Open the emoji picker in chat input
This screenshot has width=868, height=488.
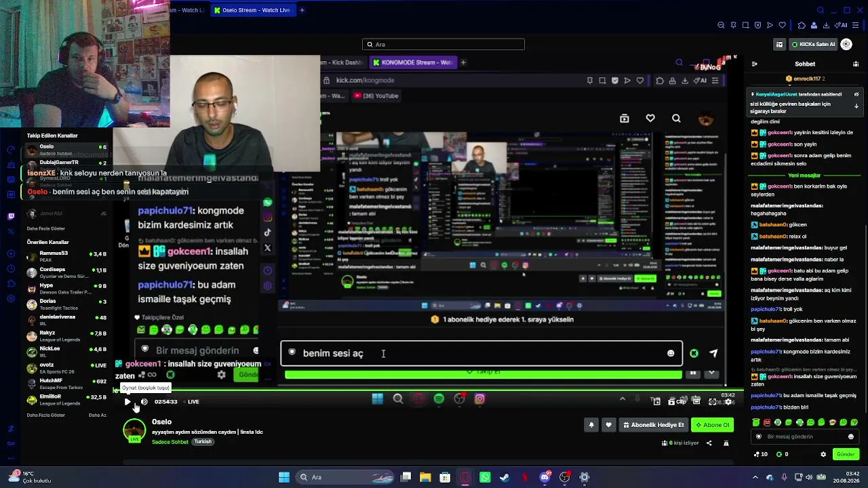[851, 436]
